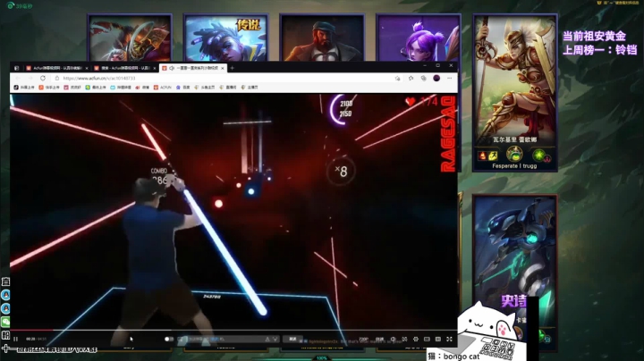Open the 百度 bookmark
Screen dimensions: 644x361
coord(182,88)
